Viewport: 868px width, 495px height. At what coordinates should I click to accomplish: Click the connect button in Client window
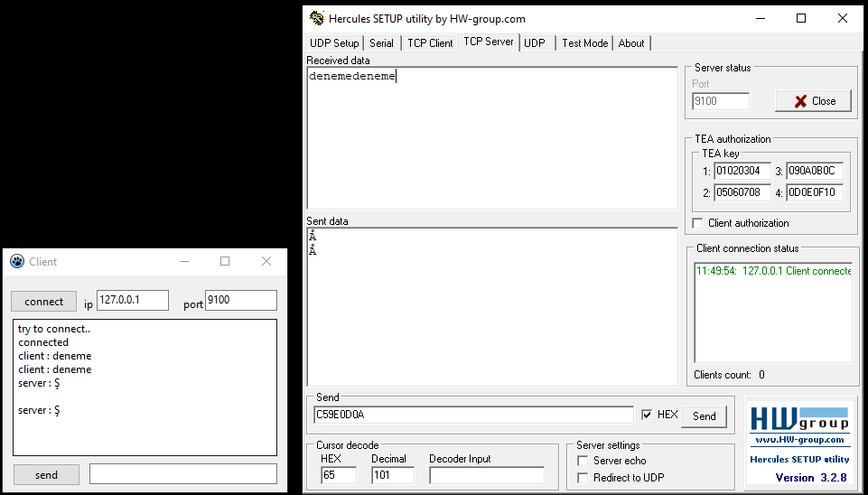(43, 301)
